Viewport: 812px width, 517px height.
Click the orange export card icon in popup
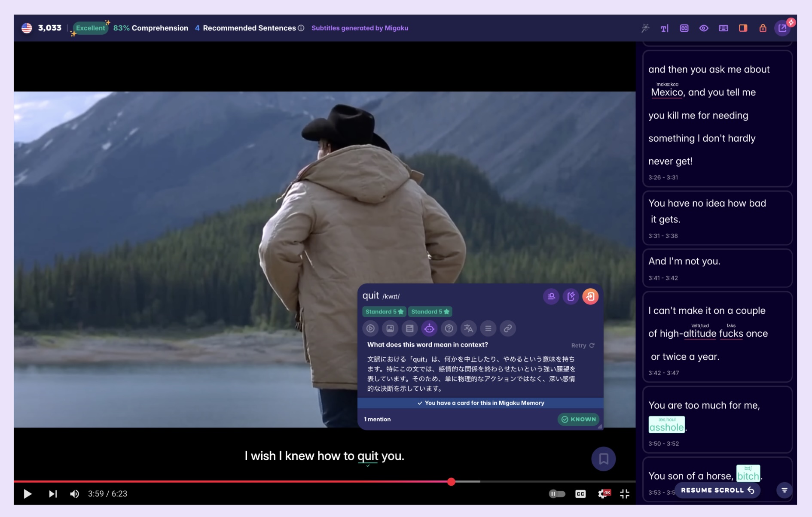point(590,296)
